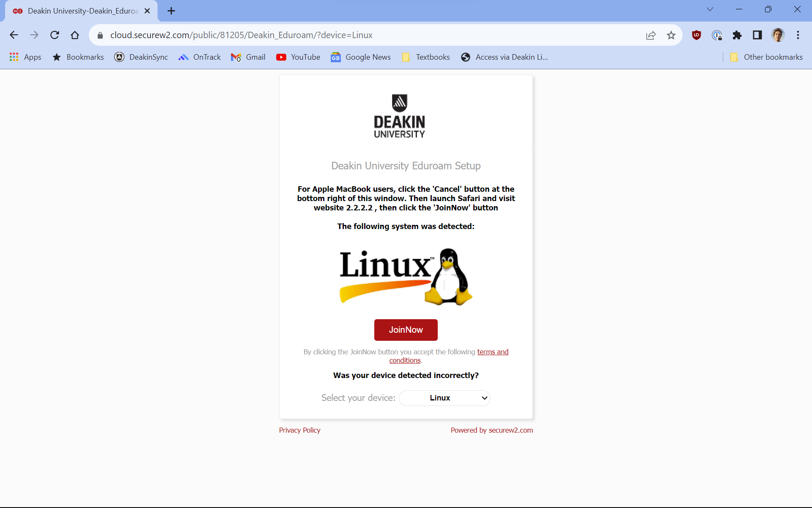Open the tab search chevron
Image resolution: width=812 pixels, height=508 pixels.
tap(710, 9)
